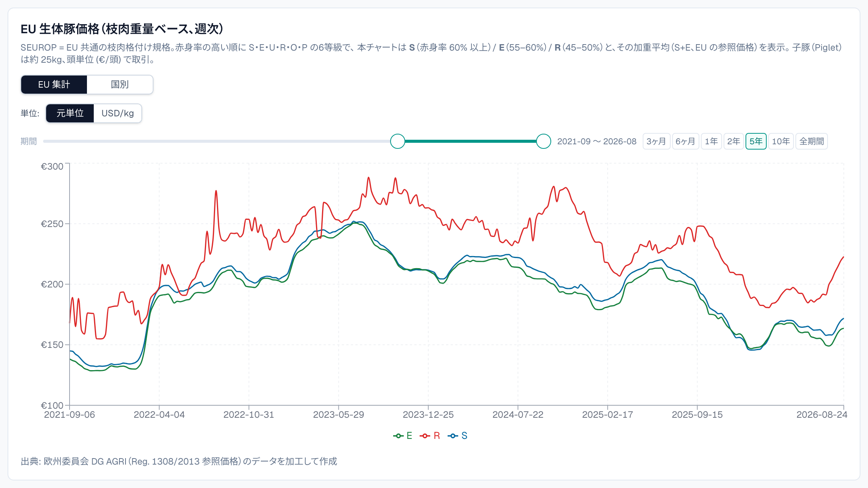Viewport: 868px width, 488px height.
Task: Click the €200 y-axis label
Action: tap(52, 284)
